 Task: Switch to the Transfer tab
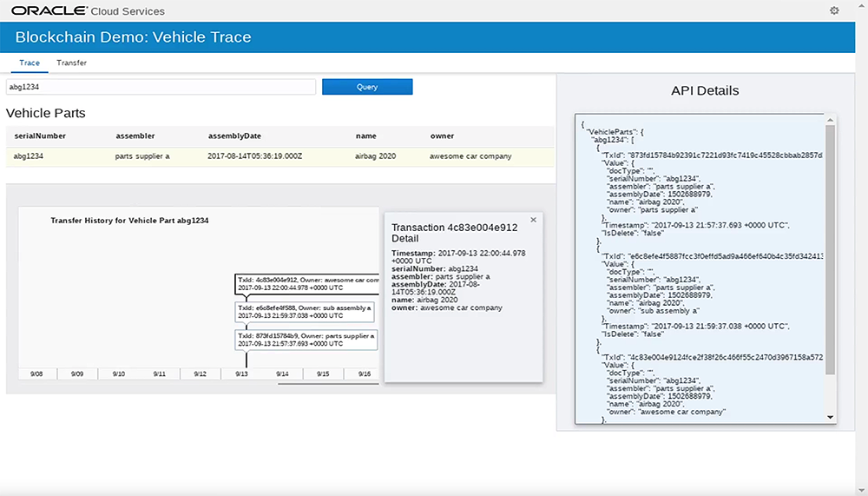[x=71, y=63]
